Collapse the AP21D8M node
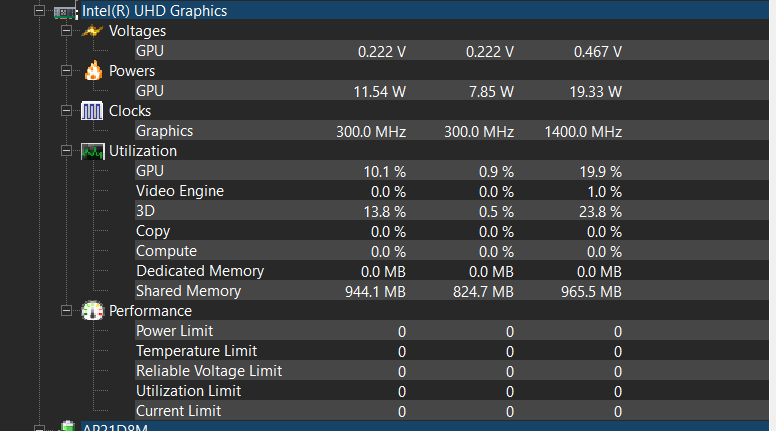 click(x=39, y=428)
